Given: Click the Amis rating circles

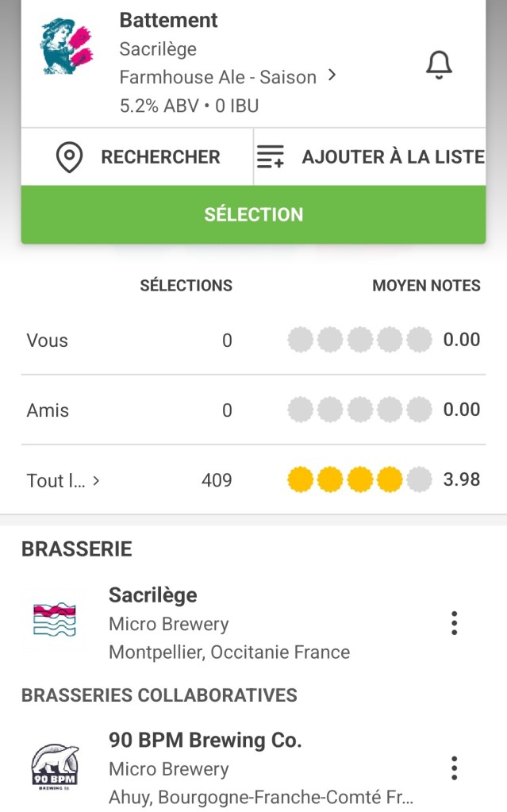Looking at the screenshot, I should click(x=359, y=410).
